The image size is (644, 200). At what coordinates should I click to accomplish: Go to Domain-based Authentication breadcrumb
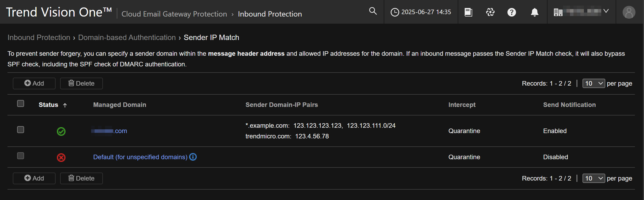[x=127, y=38]
